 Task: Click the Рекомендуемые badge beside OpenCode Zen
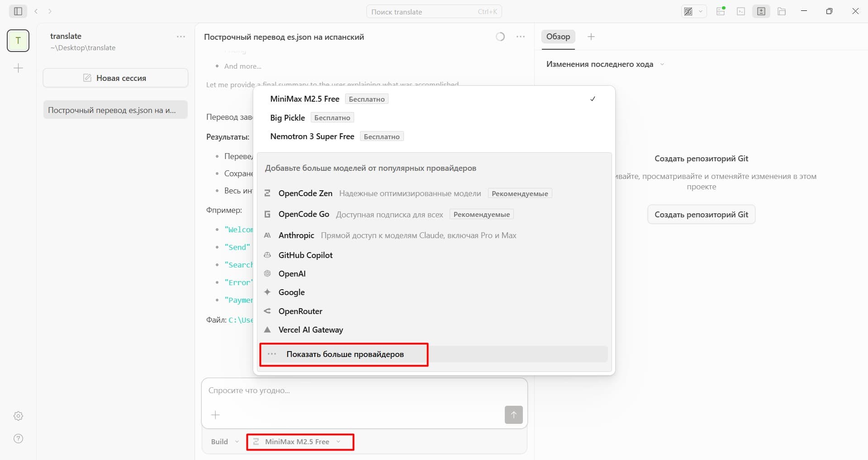point(520,193)
